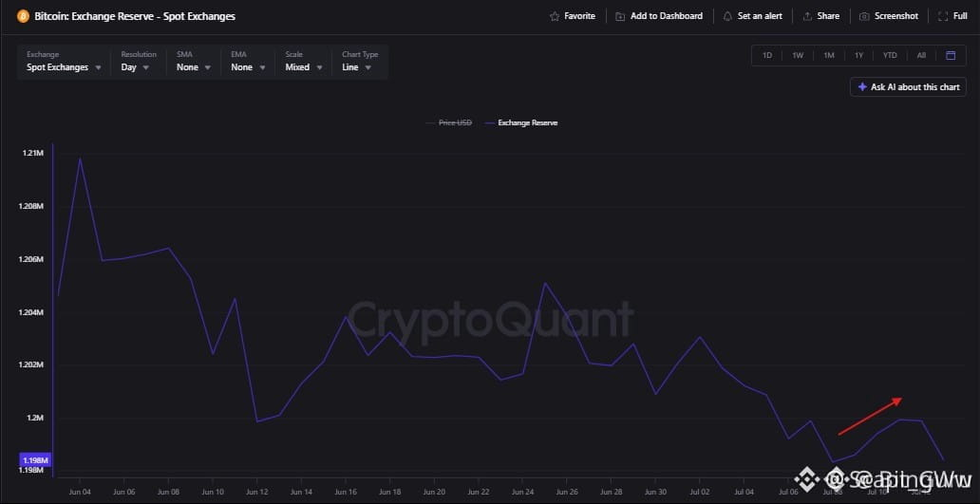Viewport: 980px width, 504px height.
Task: Click Set an alert text
Action: pos(760,16)
